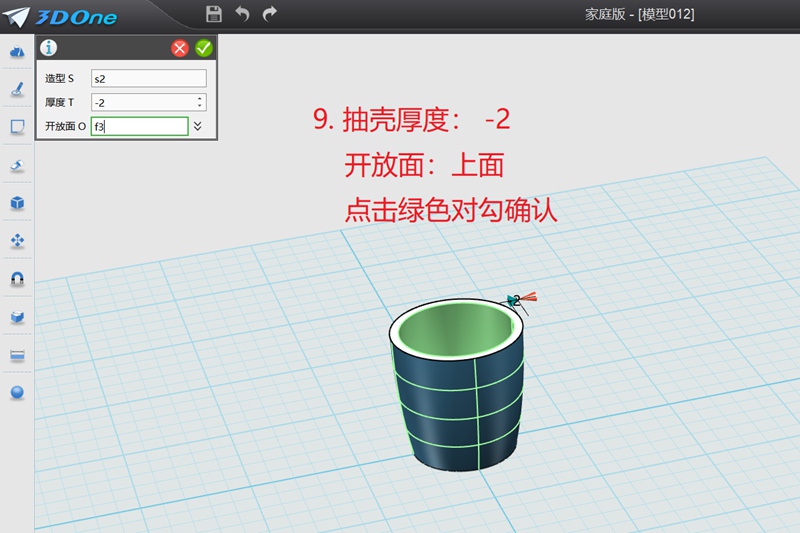The image size is (800, 533).
Task: Show info help in shell dialog
Action: point(48,48)
